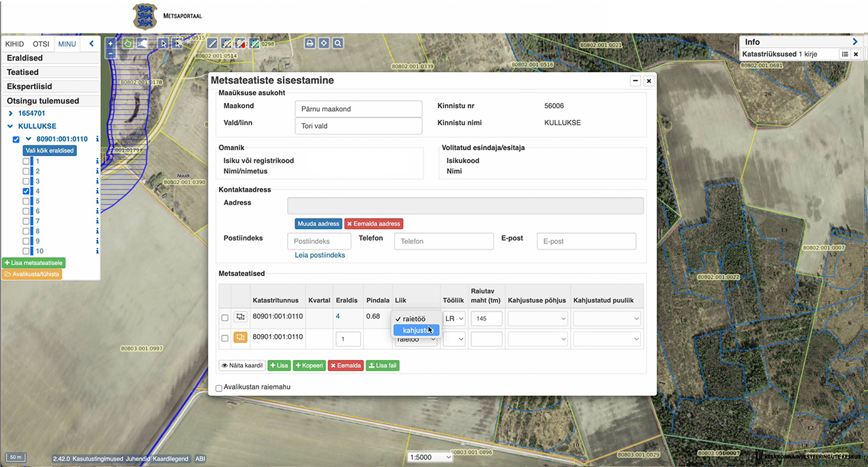Click the print map icon
Screen dimensions: 868x467
[x=310, y=43]
